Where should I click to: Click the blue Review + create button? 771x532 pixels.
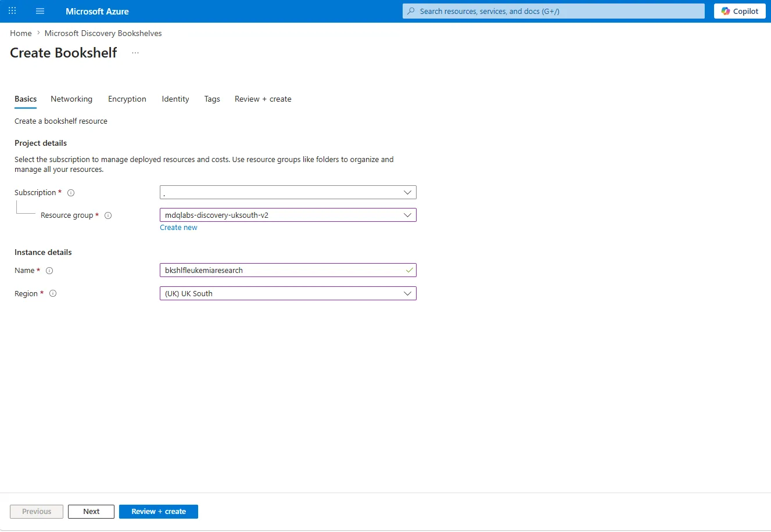pos(159,512)
